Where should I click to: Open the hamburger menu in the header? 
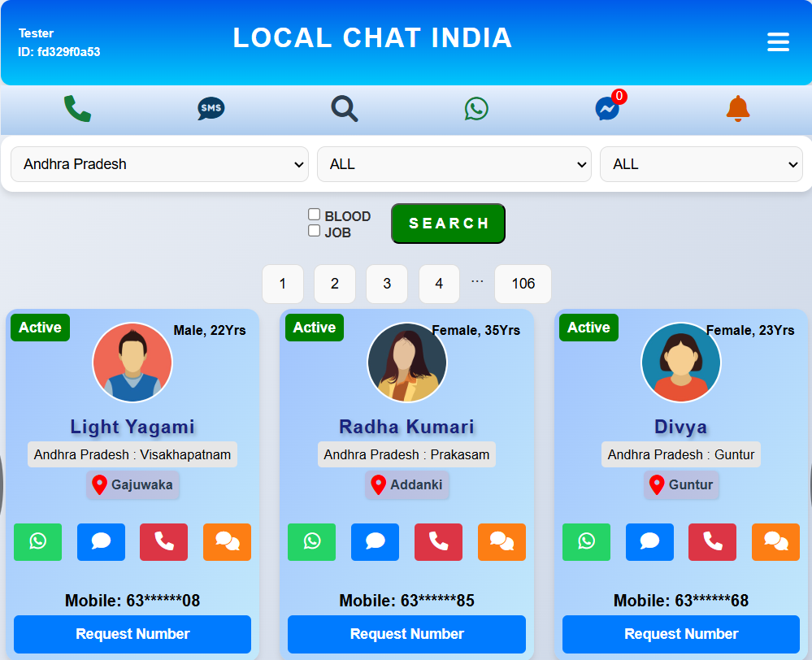(778, 41)
